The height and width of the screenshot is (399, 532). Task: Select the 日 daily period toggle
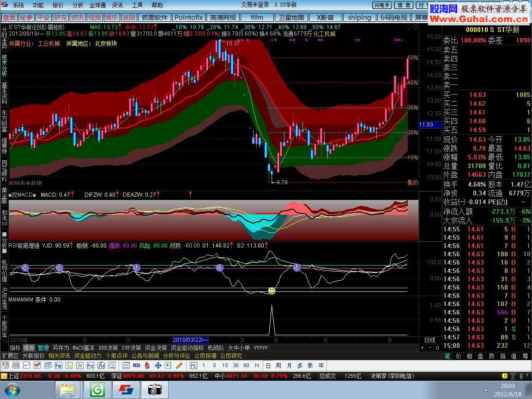268,365
